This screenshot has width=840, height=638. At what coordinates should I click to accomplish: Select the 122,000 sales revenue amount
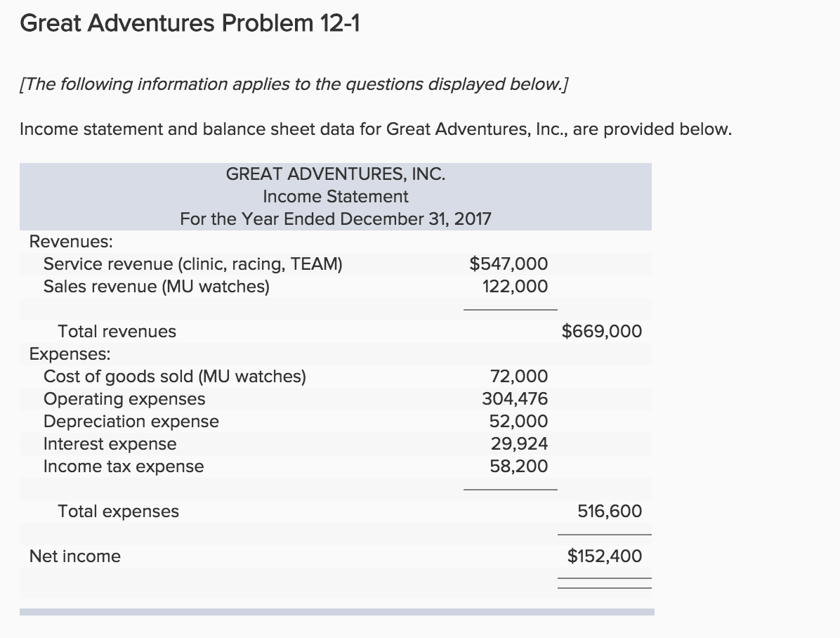pyautogui.click(x=515, y=287)
